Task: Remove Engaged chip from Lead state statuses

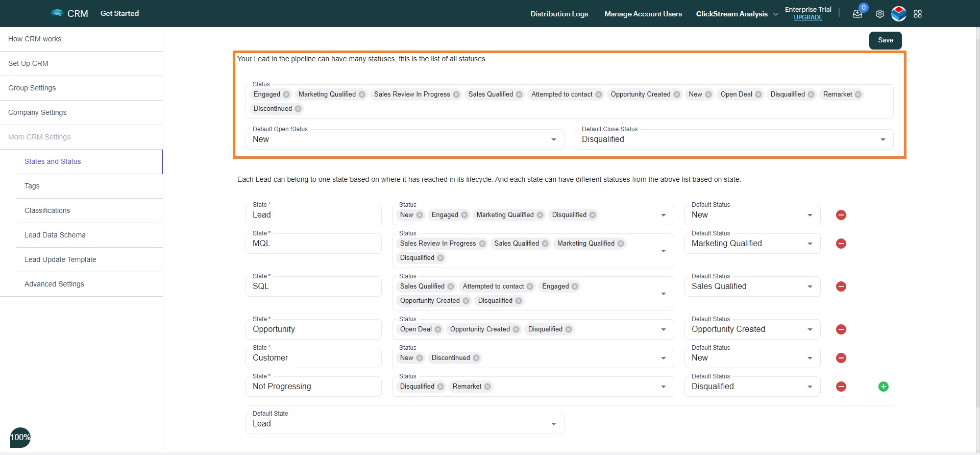Action: coord(464,215)
